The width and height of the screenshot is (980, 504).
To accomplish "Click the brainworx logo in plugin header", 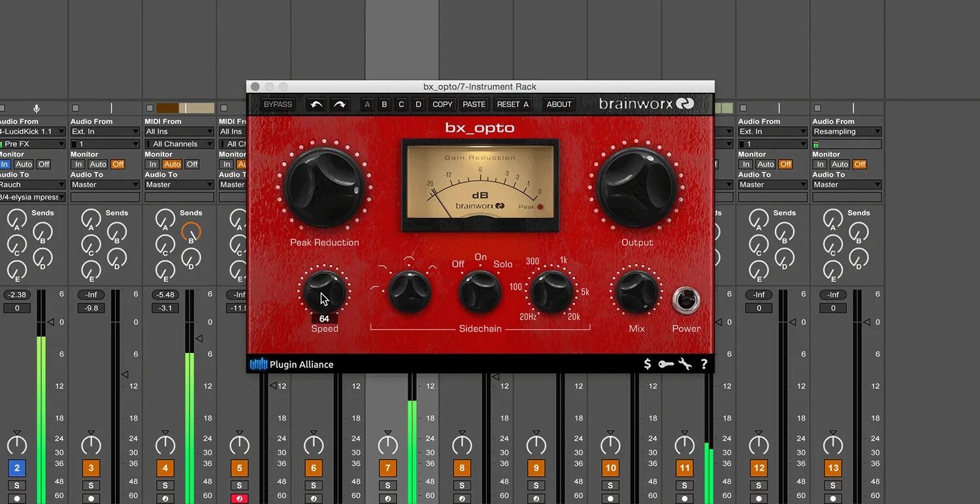I will 646,104.
